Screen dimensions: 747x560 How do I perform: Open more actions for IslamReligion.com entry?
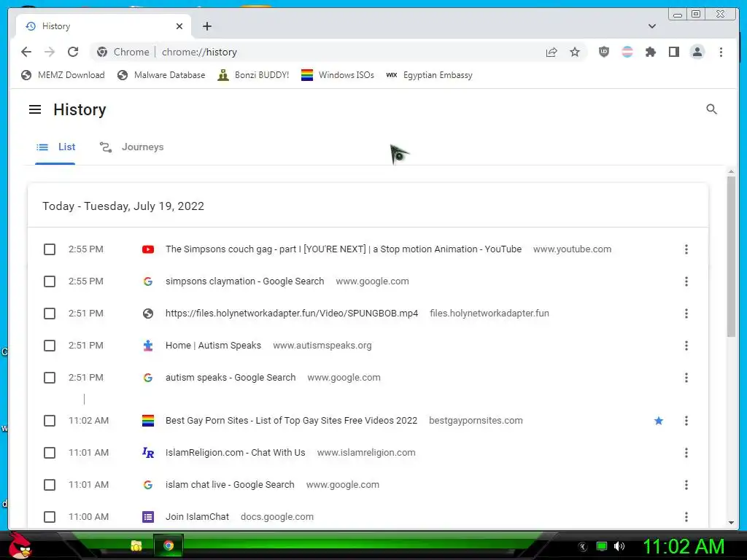click(686, 453)
